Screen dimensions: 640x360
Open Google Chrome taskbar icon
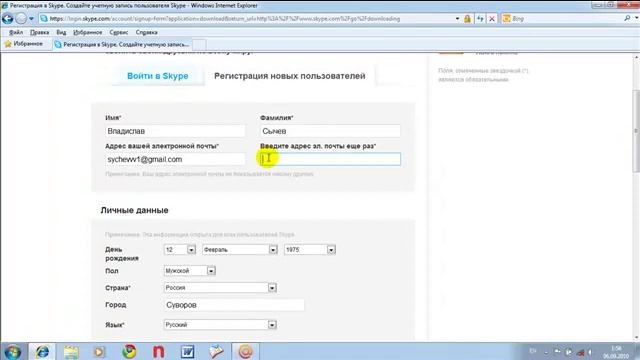coord(129,351)
